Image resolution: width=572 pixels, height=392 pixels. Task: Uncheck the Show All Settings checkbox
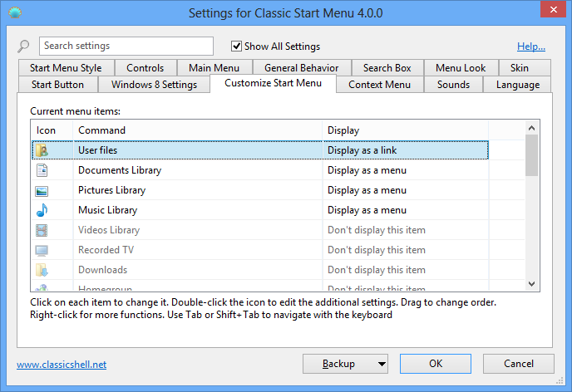[x=237, y=47]
